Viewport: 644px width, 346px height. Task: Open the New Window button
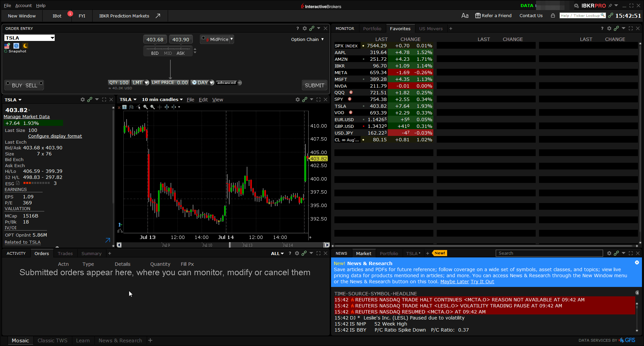click(22, 16)
